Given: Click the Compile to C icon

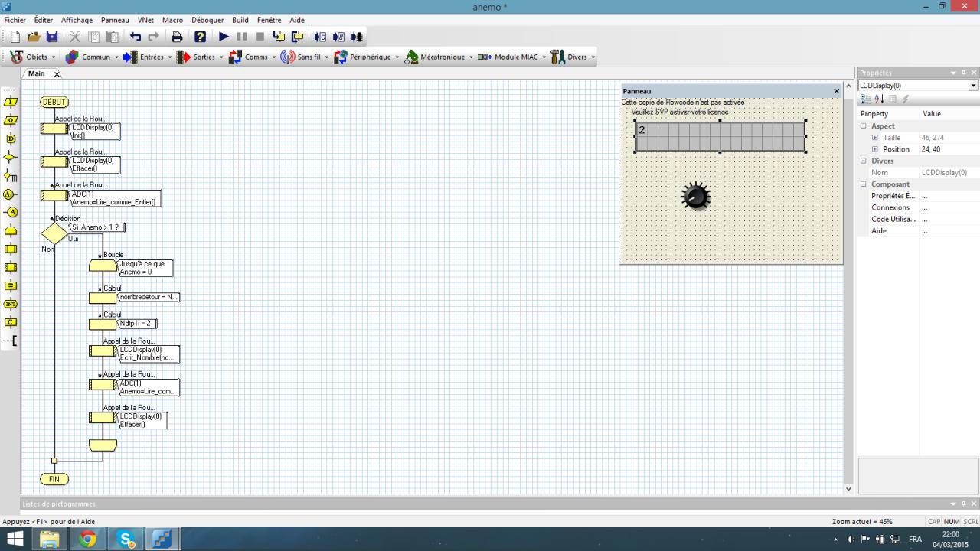Looking at the screenshot, I should (x=320, y=37).
